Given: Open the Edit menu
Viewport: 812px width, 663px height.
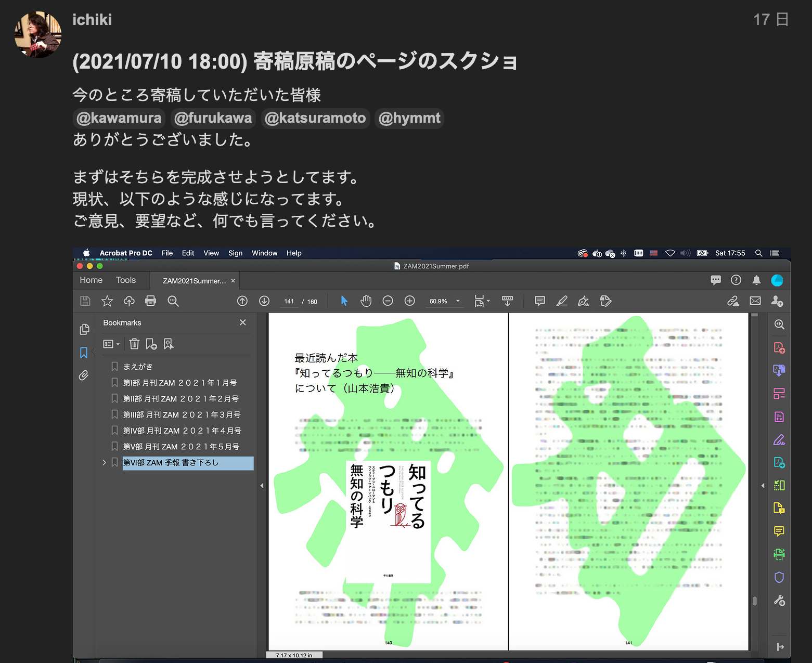Looking at the screenshot, I should coord(188,253).
